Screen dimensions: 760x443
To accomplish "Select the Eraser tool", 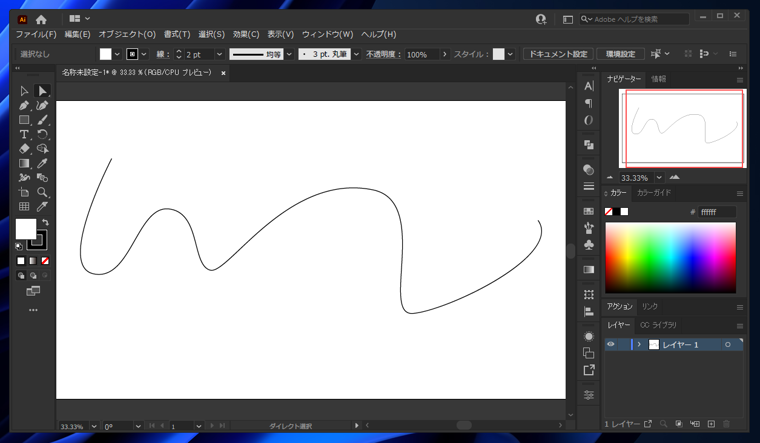I will pos(24,149).
